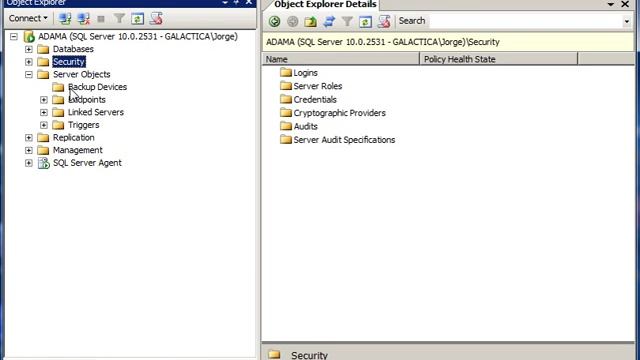The width and height of the screenshot is (640, 360).
Task: Click the Synchronize icon in Details toolbar
Action: coord(329,21)
